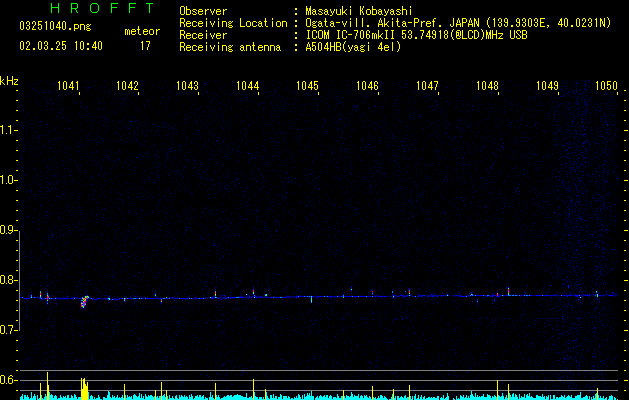Viewport: 629px width, 400px height.
Task: Click the 1043 time axis label
Action: (x=187, y=85)
